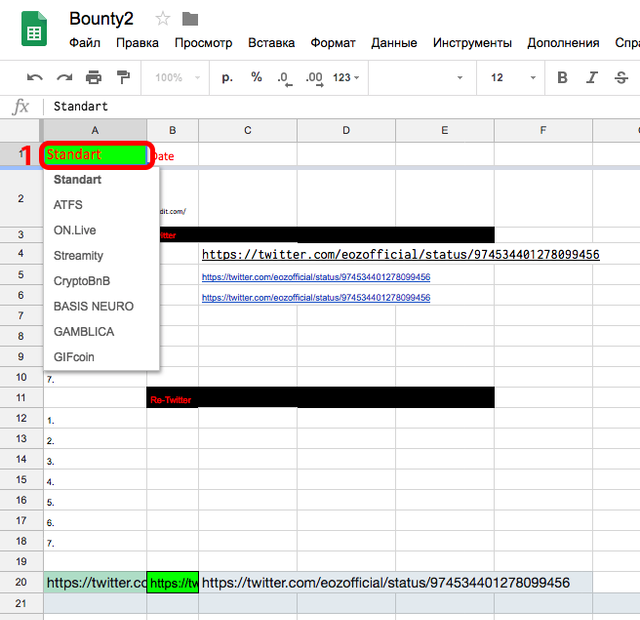The width and height of the screenshot is (640, 620).
Task: Open twitter link in row 4
Action: [x=400, y=255]
